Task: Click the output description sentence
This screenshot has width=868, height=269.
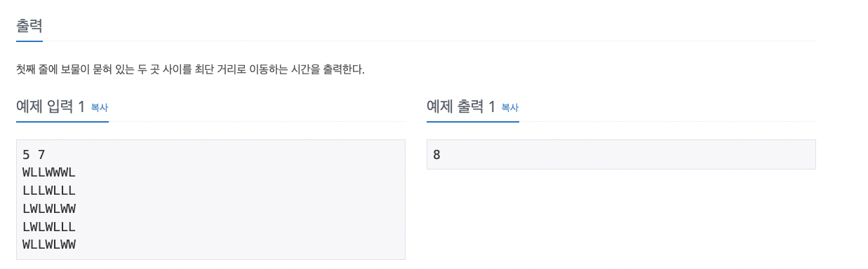Action: pos(190,70)
